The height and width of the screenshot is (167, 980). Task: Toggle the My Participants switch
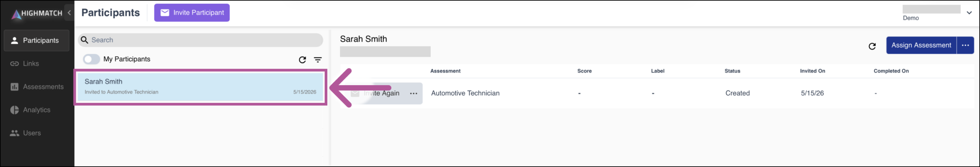click(91, 59)
